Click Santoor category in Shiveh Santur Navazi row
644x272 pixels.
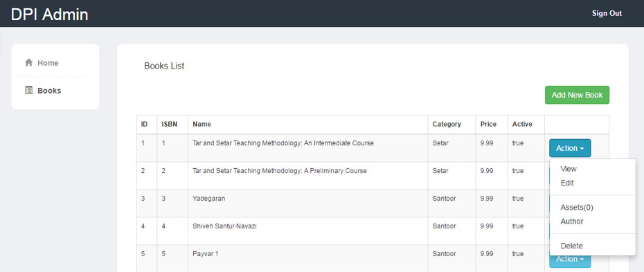tap(444, 226)
